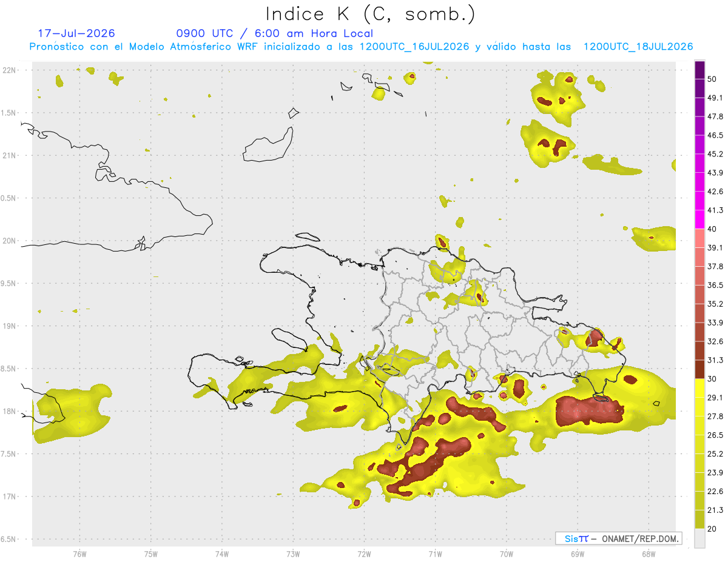The height and width of the screenshot is (562, 728).
Task: Select the salmon colorbar segment between 40 and 39.1
Action: click(700, 239)
